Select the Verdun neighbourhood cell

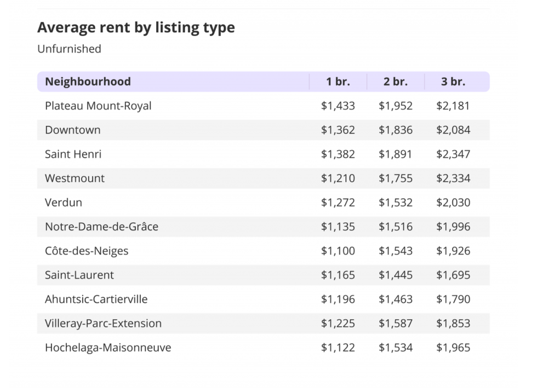click(x=64, y=202)
